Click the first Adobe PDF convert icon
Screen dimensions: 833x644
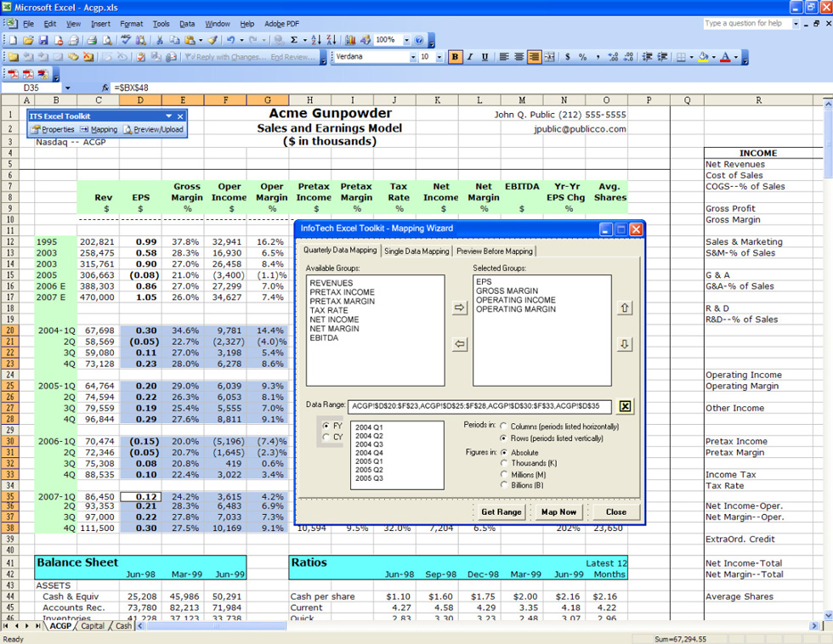[x=13, y=74]
